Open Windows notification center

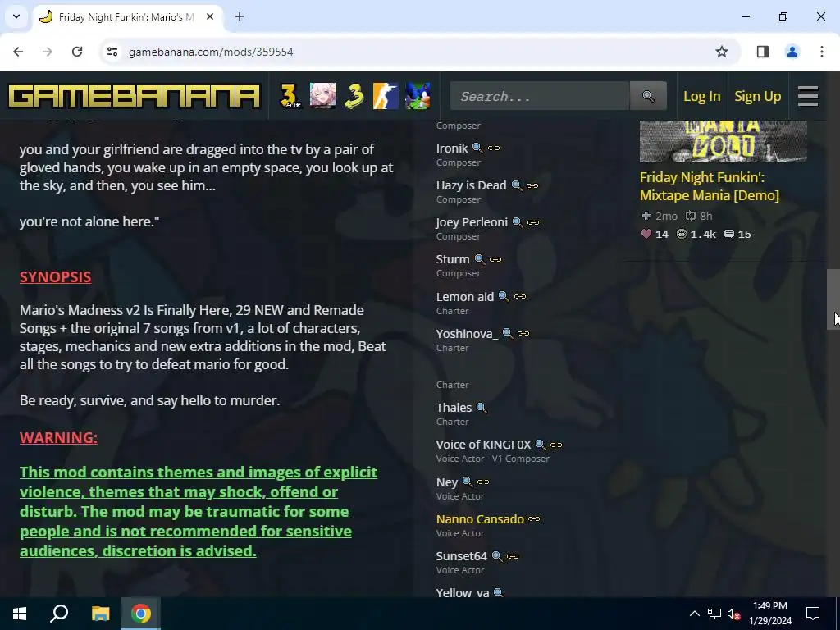click(813, 614)
